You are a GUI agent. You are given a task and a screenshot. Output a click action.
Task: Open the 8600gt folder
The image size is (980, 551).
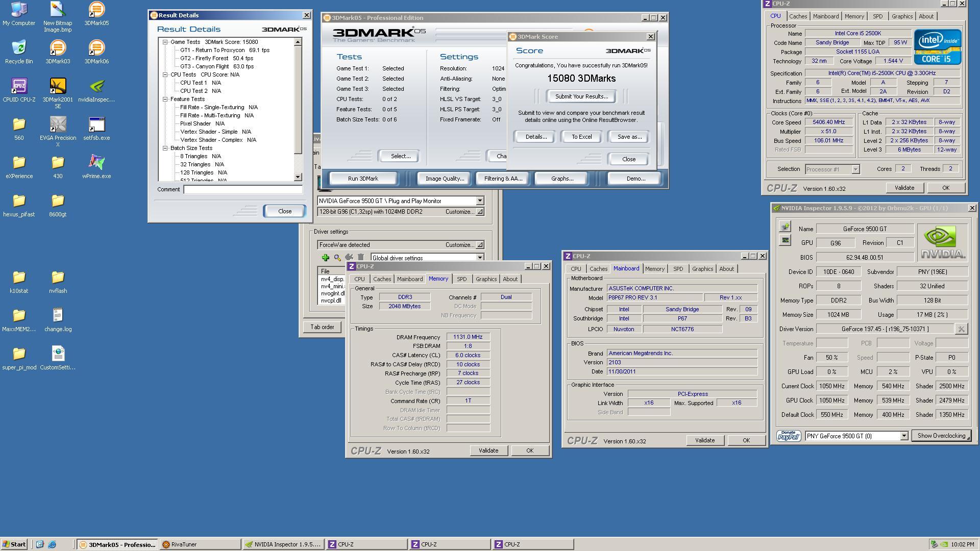tap(58, 205)
